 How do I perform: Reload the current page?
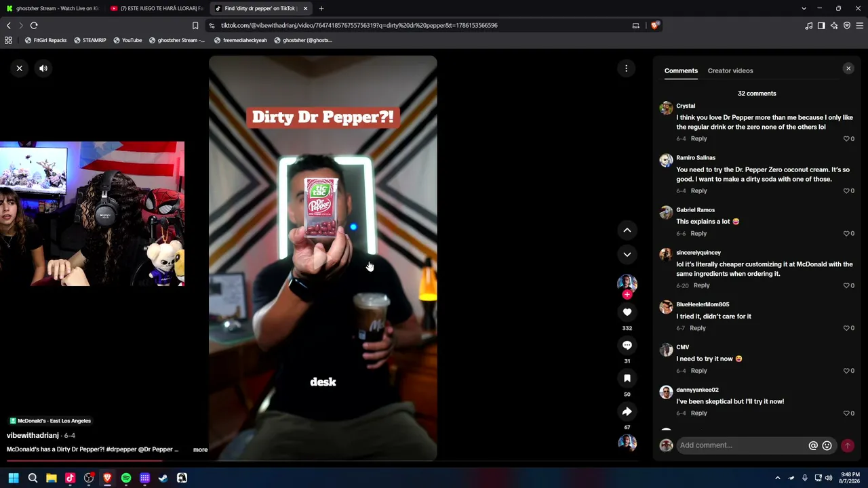[x=34, y=26]
